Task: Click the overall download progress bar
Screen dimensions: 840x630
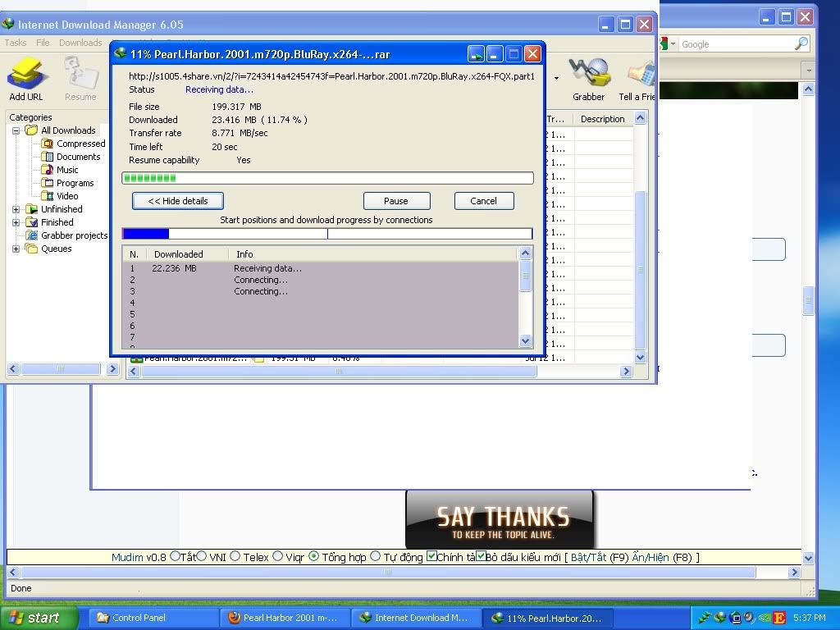Action: point(327,178)
